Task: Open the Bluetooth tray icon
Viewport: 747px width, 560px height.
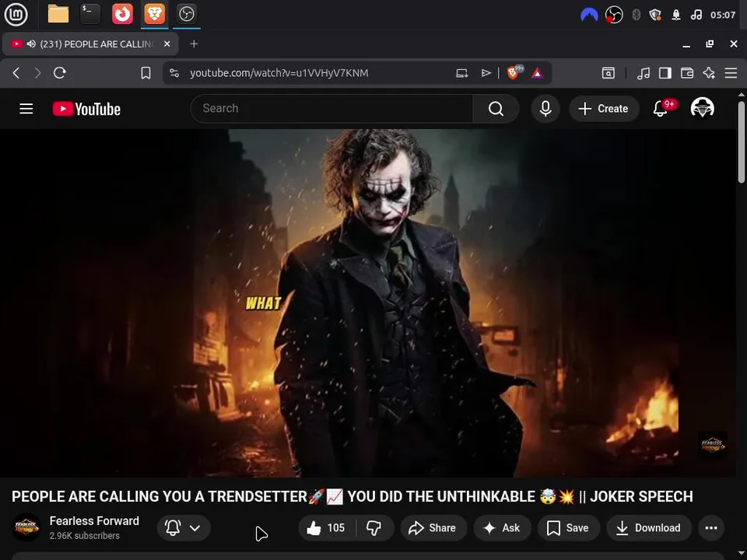Action: click(x=636, y=16)
